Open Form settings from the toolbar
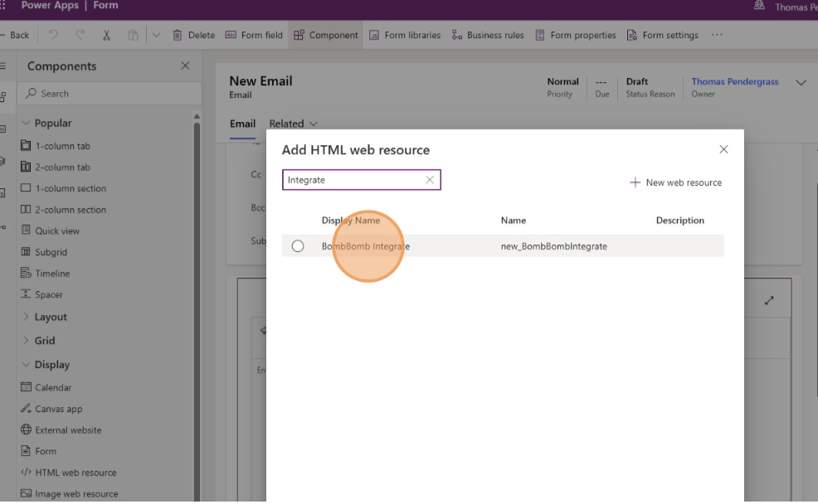 click(663, 35)
